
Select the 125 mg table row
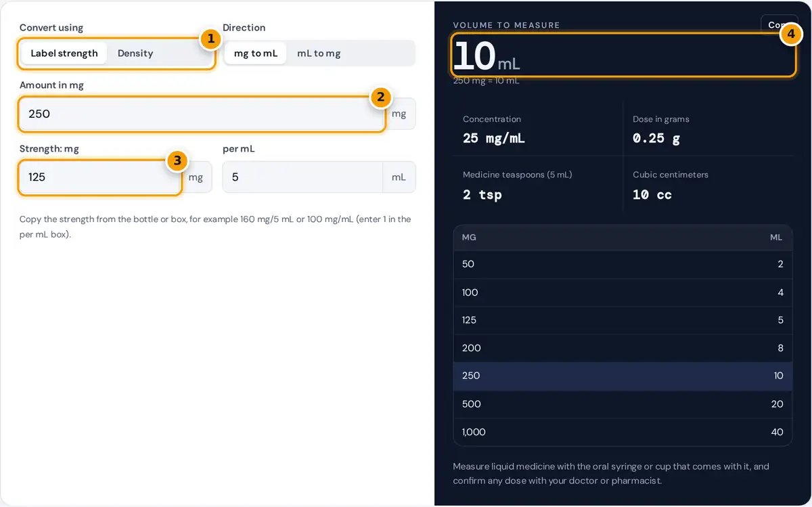623,320
